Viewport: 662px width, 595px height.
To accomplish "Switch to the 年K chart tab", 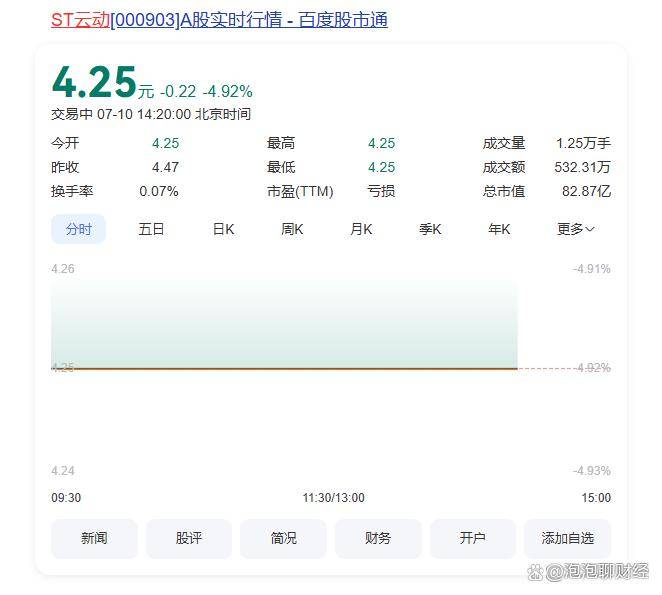I will coord(499,229).
